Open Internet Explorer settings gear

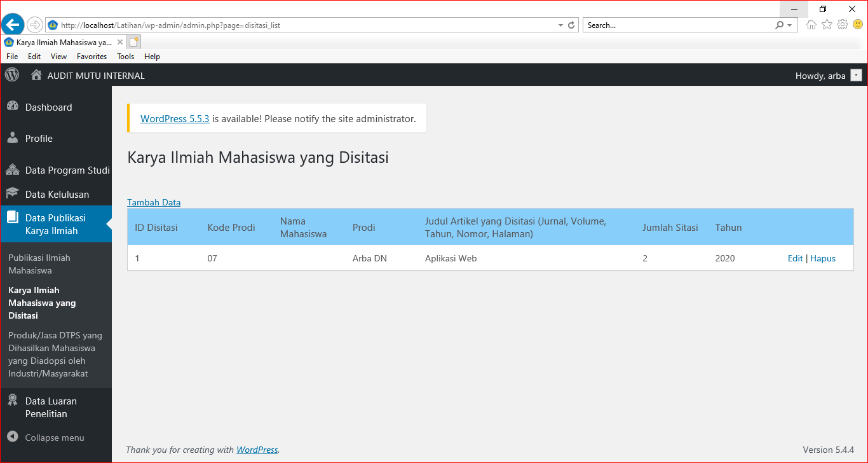pyautogui.click(x=843, y=24)
